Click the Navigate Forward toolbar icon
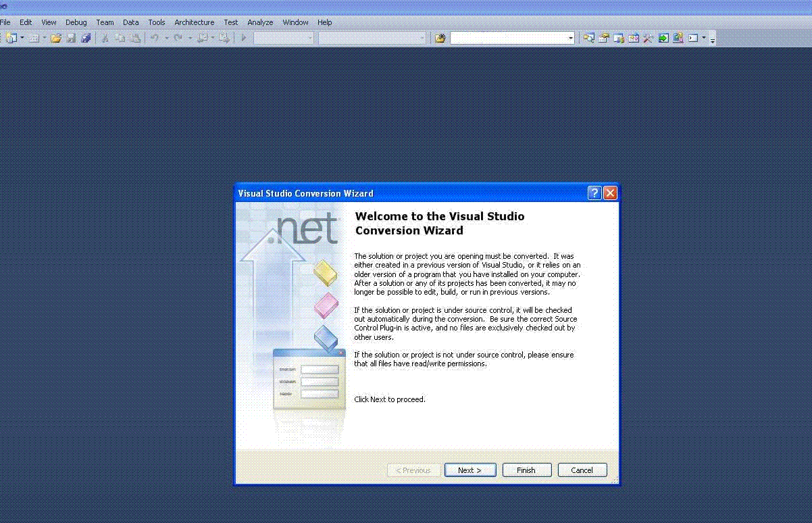This screenshot has height=523, width=812. pyautogui.click(x=224, y=38)
